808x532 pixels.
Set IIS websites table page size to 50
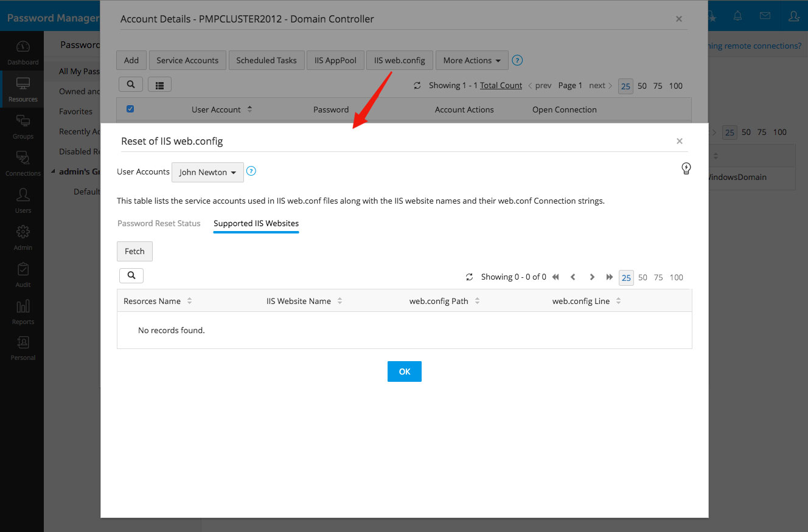tap(643, 278)
